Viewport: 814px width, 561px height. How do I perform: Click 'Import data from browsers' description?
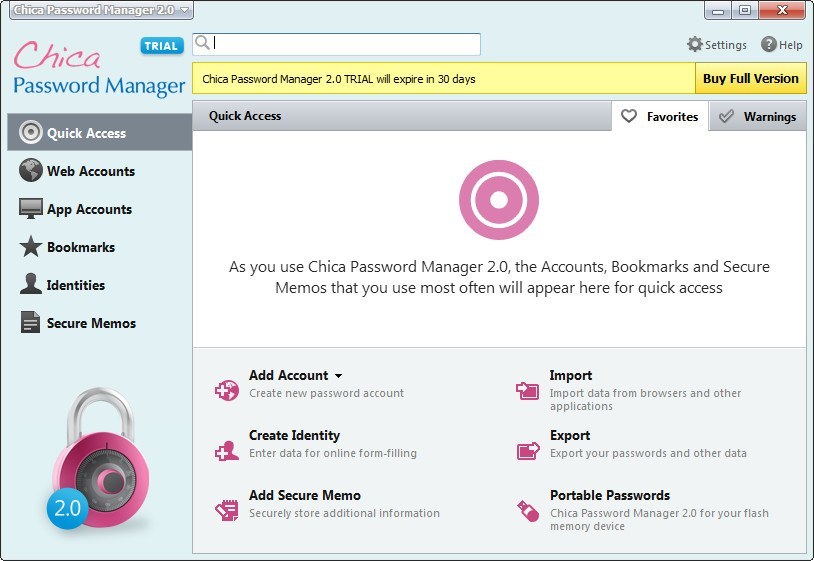(x=645, y=399)
